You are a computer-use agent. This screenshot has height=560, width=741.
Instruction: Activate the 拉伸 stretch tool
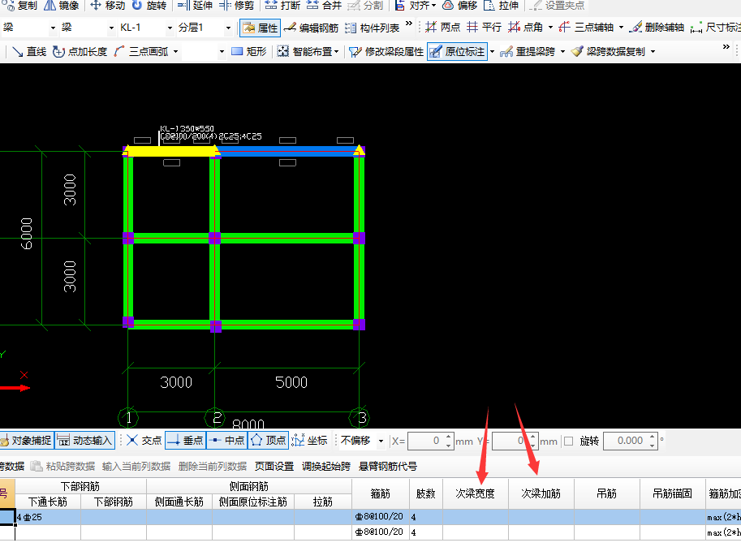[x=501, y=6]
